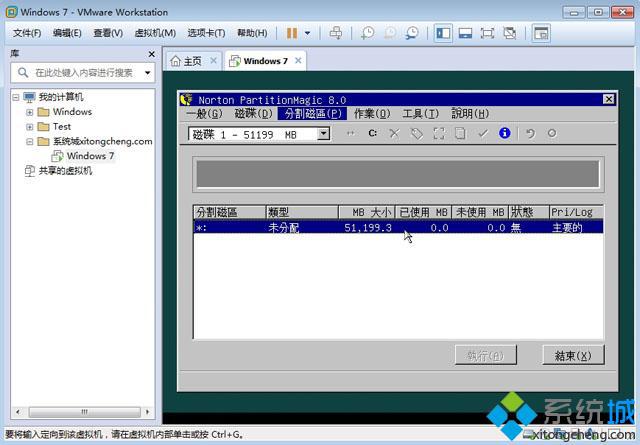Viewport: 640px width, 445px height.
Task: Open the power options dropdown arrow
Action: tap(307, 33)
